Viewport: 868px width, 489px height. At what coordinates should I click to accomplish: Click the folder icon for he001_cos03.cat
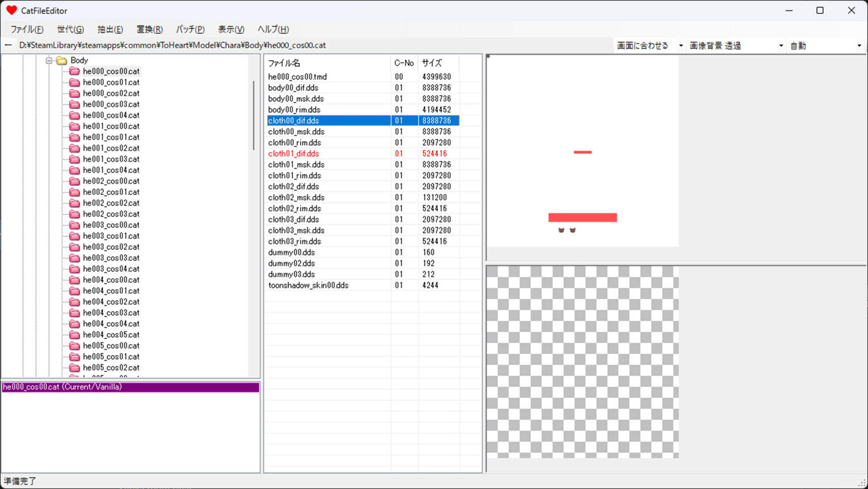pos(75,159)
